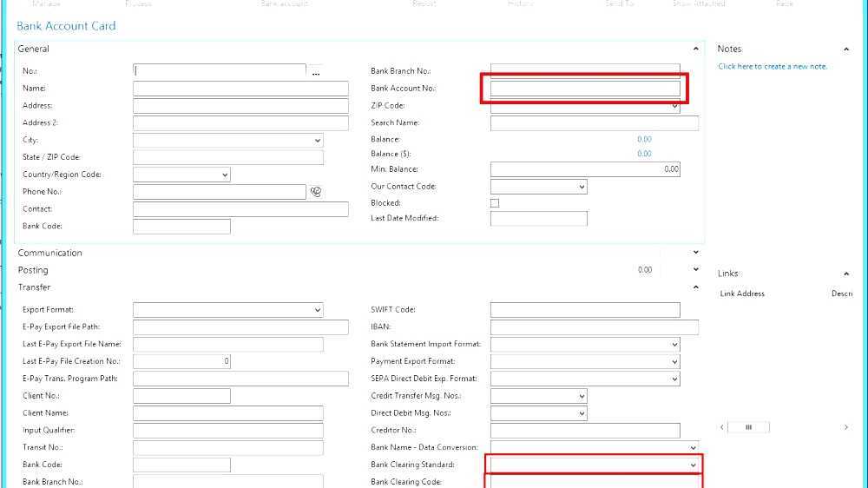Open the ZIP Code dropdown in right column
868x488 pixels.
[x=674, y=105]
